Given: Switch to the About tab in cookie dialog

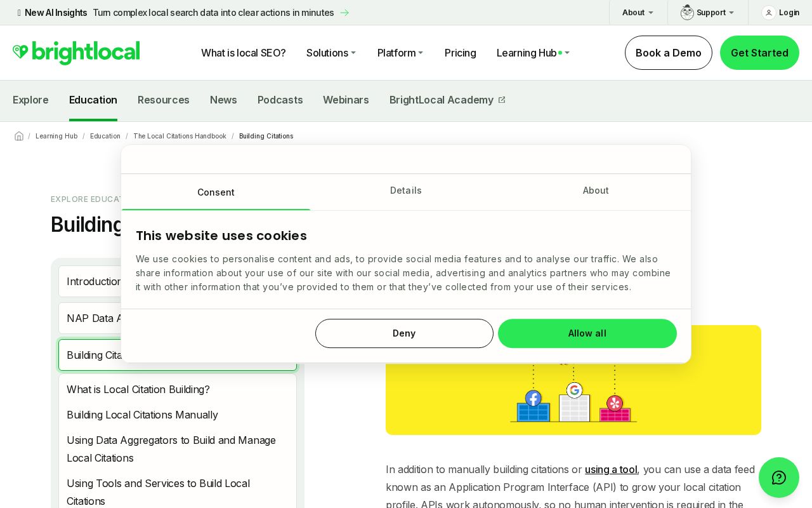Looking at the screenshot, I should click(596, 190).
